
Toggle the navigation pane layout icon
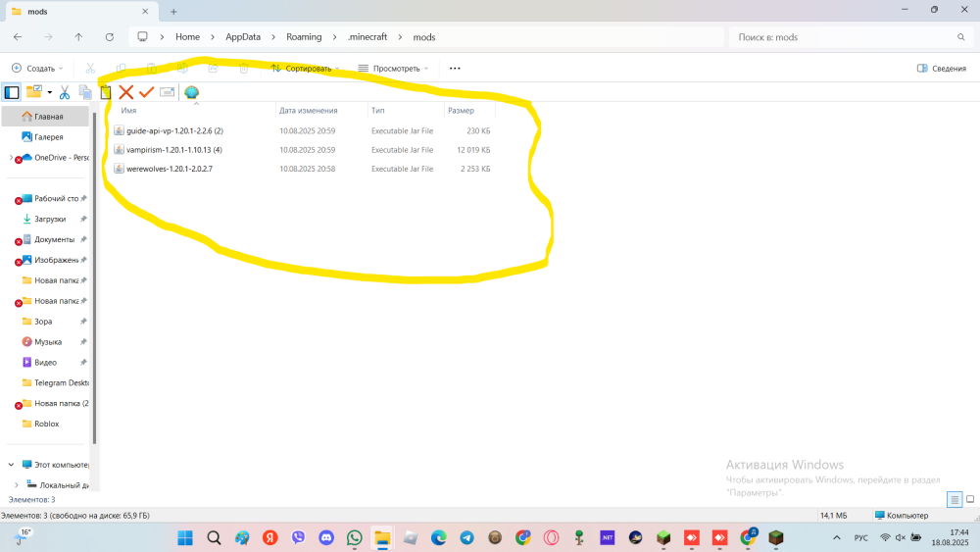[12, 92]
